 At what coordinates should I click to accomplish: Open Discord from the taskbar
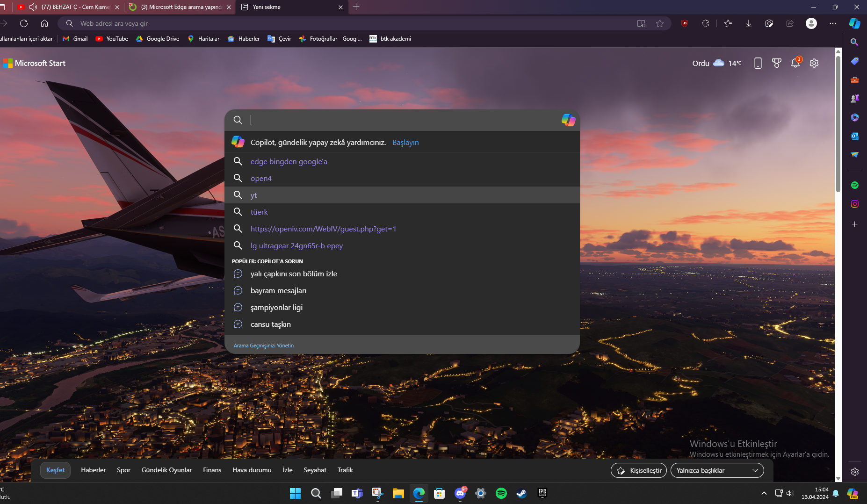(460, 493)
